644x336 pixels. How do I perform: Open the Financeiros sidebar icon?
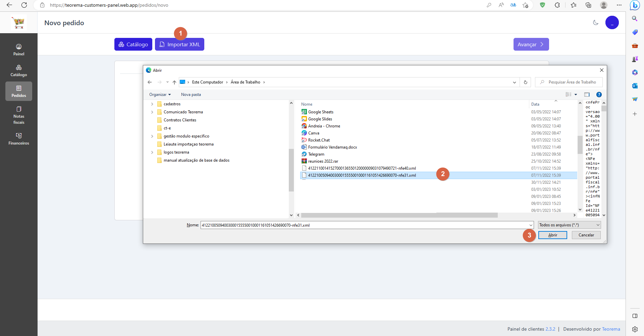point(19,139)
